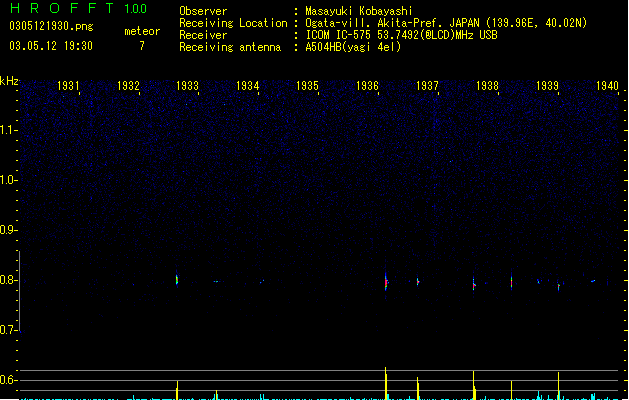Click the meteor echo before 1938

tap(474, 284)
